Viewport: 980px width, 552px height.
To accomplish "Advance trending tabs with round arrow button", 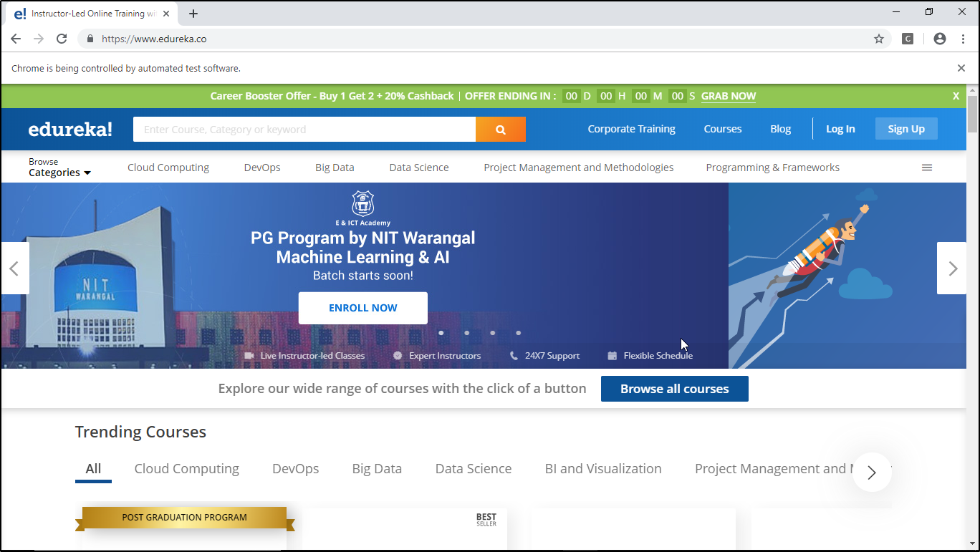I will (872, 473).
